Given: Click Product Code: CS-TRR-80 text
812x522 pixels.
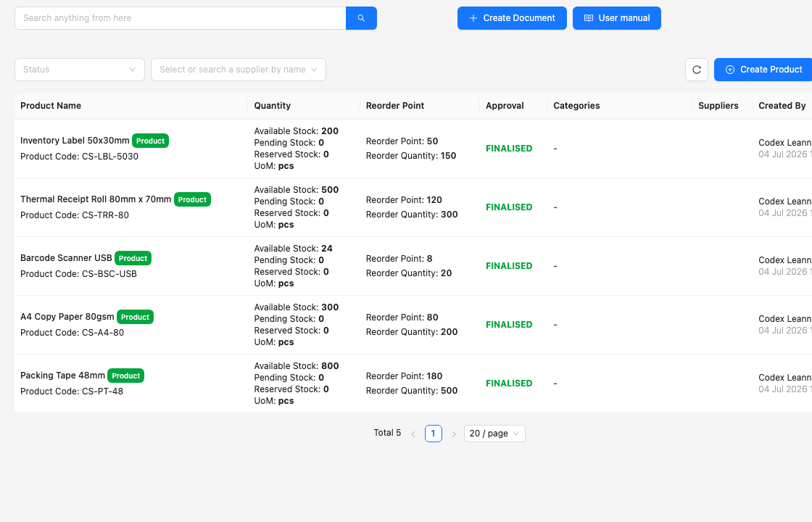Looking at the screenshot, I should click(x=75, y=215).
